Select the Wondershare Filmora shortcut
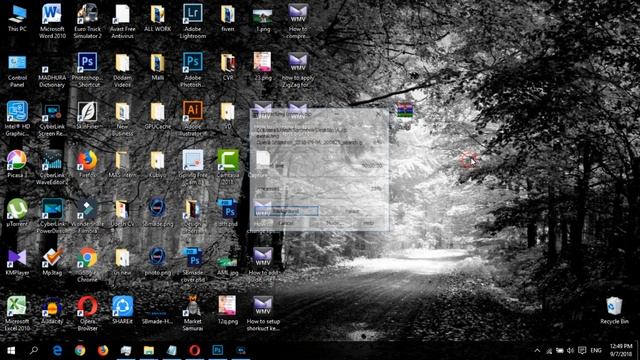Viewport: 640px width, 360px height. (x=87, y=216)
